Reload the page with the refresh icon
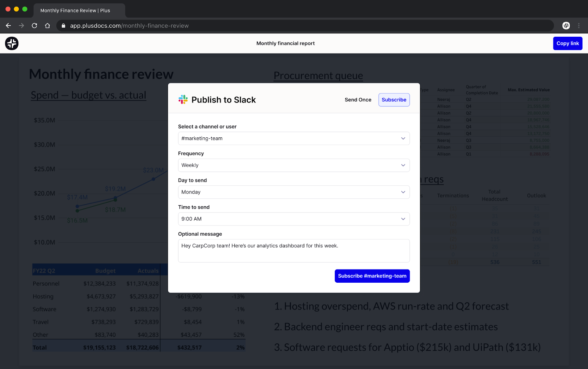The height and width of the screenshot is (369, 588). 35,26
